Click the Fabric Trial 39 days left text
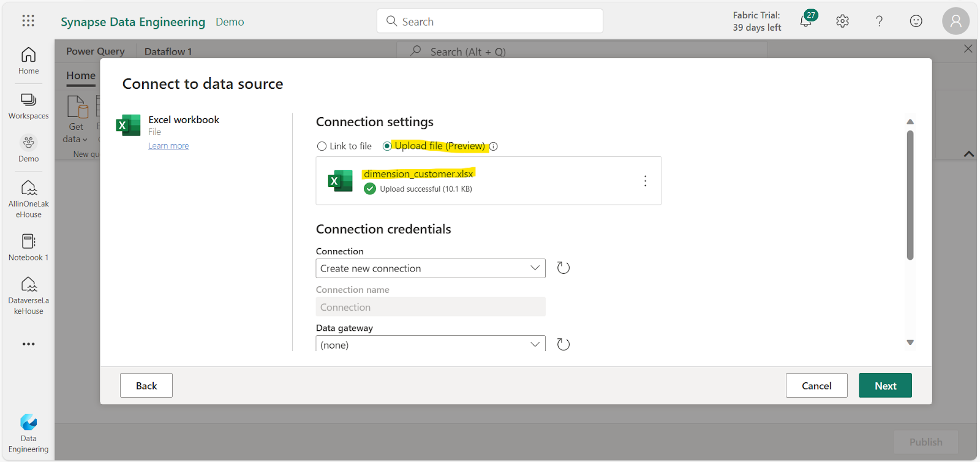 click(757, 21)
